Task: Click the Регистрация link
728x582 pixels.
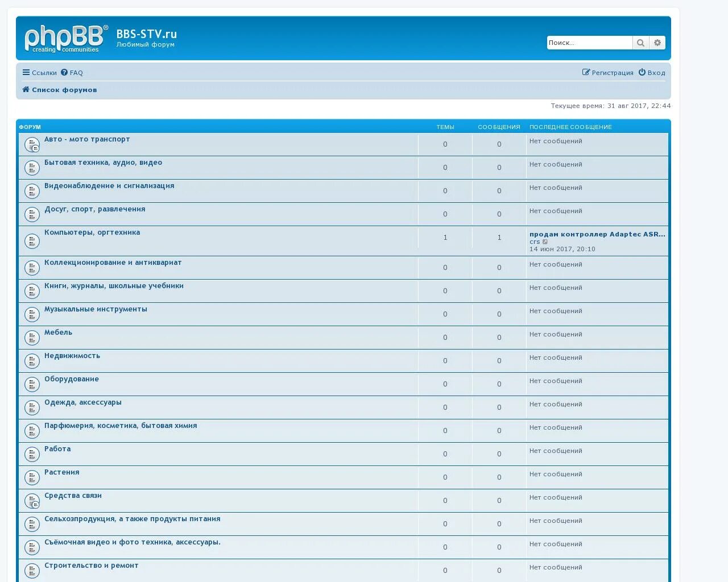Action: click(608, 73)
